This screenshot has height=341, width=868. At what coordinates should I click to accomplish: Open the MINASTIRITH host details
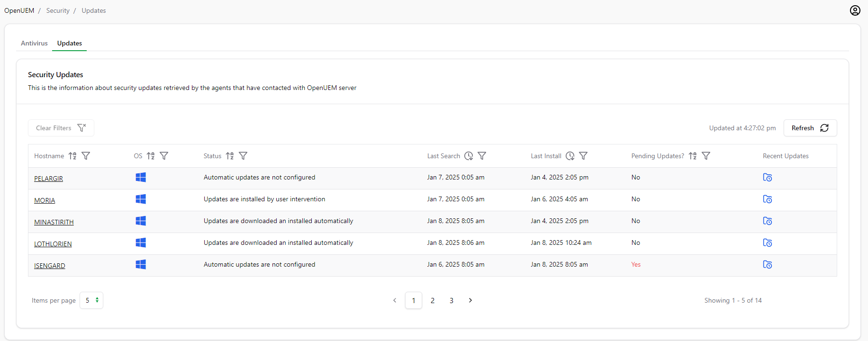pos(54,222)
